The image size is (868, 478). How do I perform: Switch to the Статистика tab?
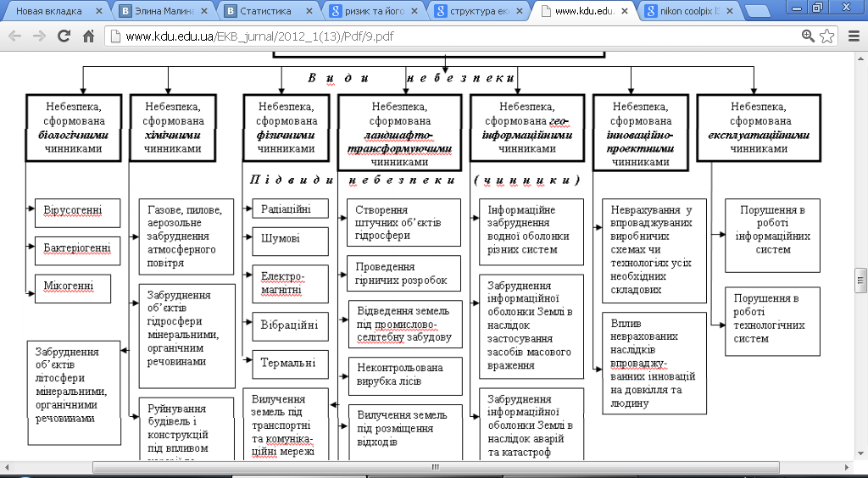(265, 10)
